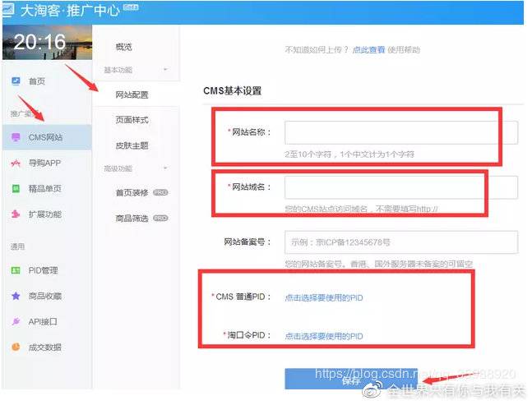Click the 商品收藏 star icon
This screenshot has width=532, height=405.
coord(16,296)
